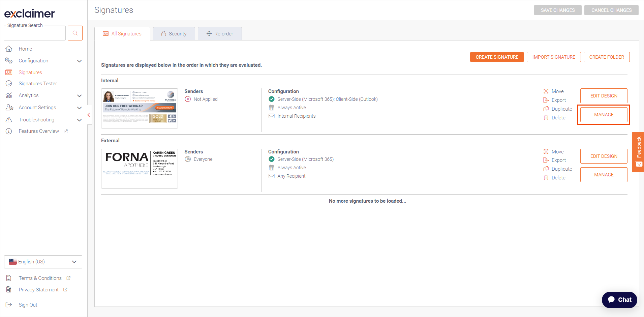Open the Feedback side tab

point(638,152)
